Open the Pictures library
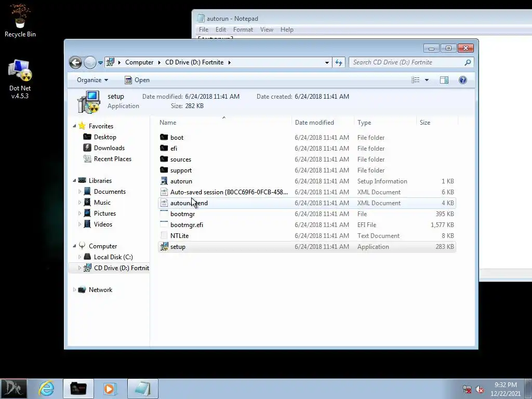532x399 pixels. point(104,214)
